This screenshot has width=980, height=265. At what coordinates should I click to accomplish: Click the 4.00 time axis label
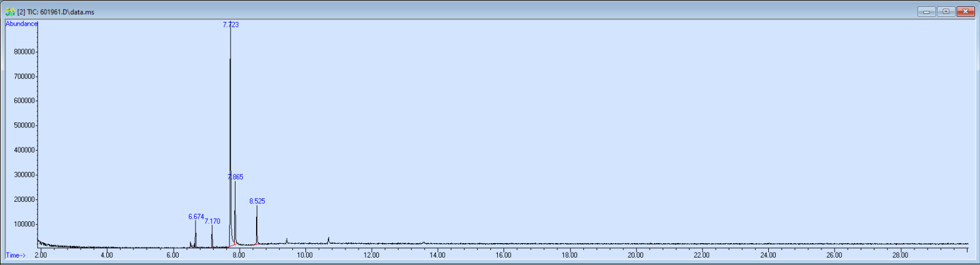[x=107, y=255]
